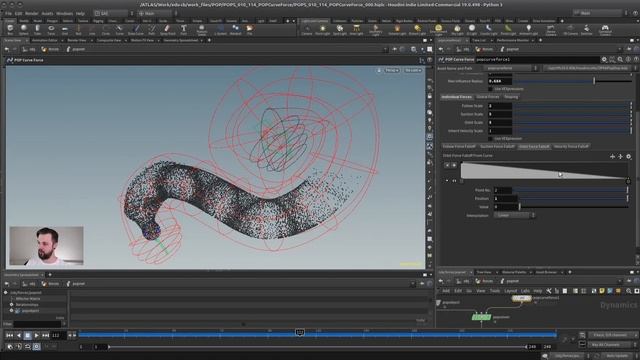Open the Main radial menu dropdown
Screen dimensions: 640x360
point(157,13)
